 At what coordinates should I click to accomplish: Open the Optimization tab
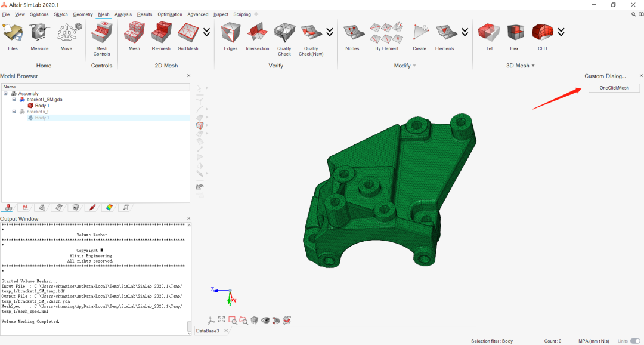(169, 14)
